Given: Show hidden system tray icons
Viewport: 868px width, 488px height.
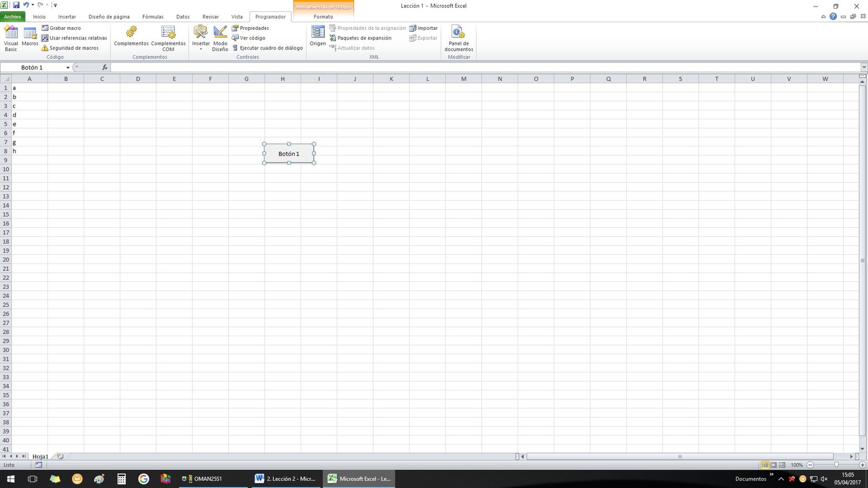Looking at the screenshot, I should pyautogui.click(x=781, y=479).
